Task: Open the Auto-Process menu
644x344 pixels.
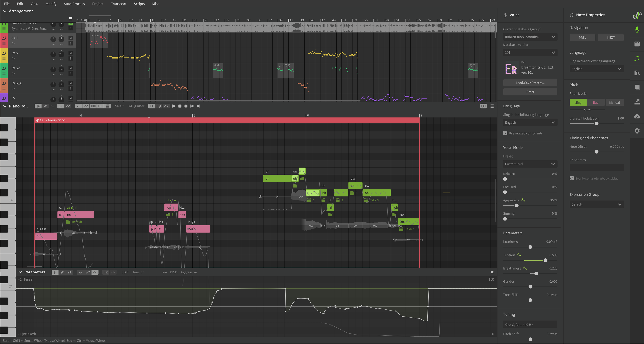Action: pyautogui.click(x=74, y=4)
